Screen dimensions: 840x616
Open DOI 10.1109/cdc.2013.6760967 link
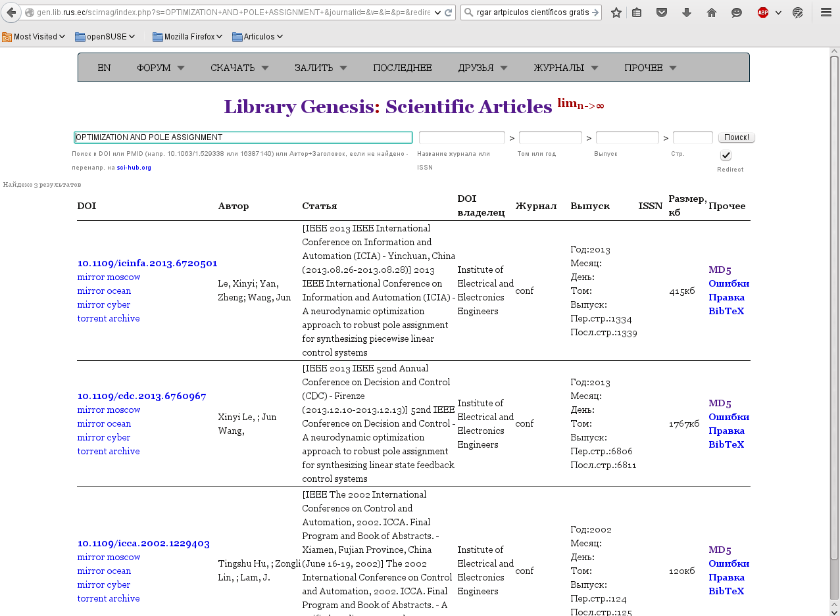(x=142, y=396)
